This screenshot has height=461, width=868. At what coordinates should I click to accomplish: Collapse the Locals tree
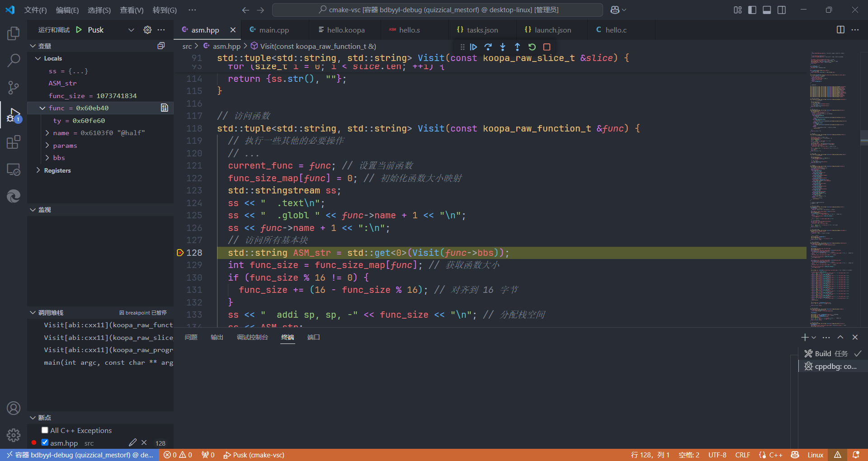tap(38, 58)
